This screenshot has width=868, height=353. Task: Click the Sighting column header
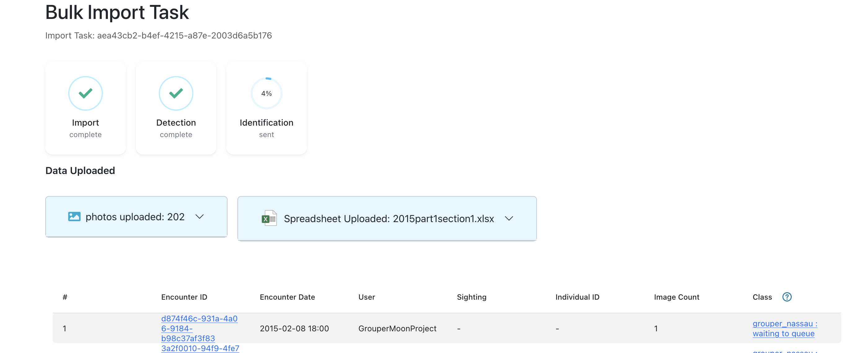(x=472, y=297)
